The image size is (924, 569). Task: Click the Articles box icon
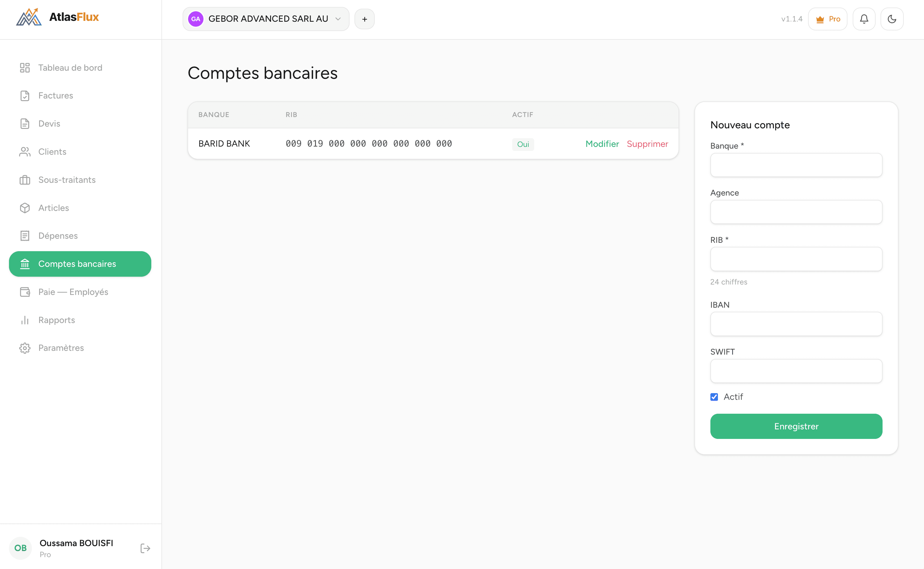pyautogui.click(x=25, y=208)
